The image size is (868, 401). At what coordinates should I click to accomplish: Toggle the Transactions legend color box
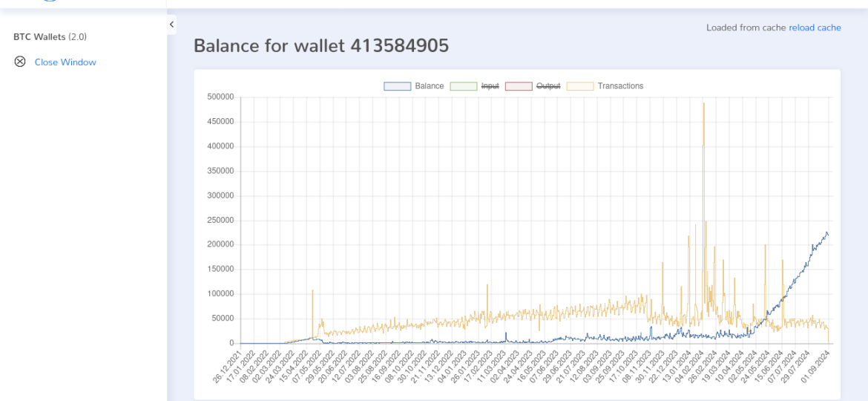point(579,86)
